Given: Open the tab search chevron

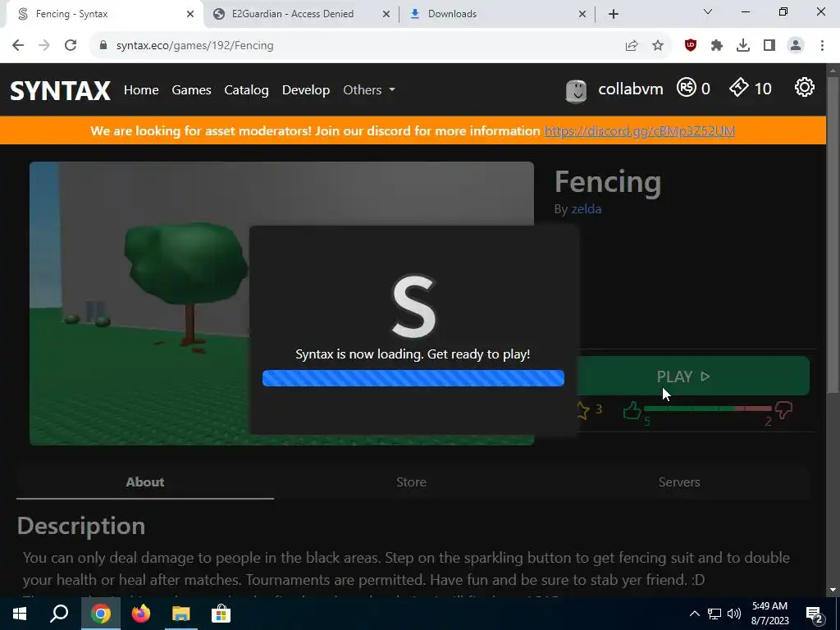Looking at the screenshot, I should tap(708, 11).
